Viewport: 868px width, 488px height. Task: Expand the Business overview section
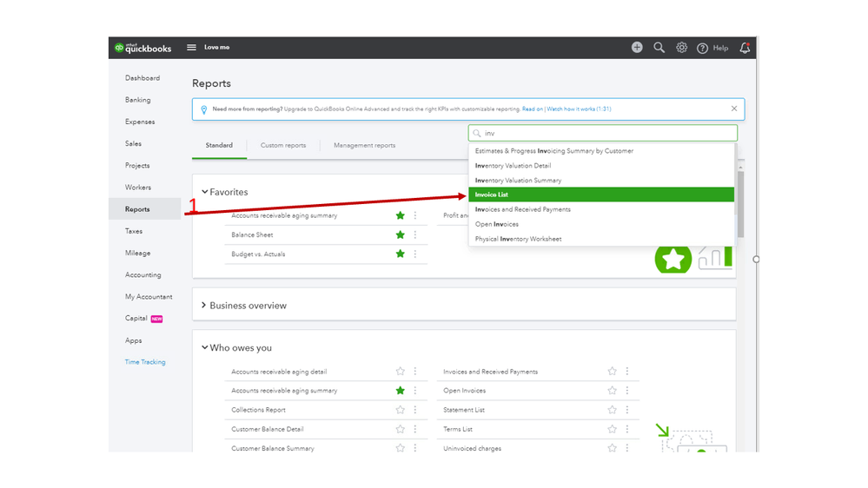[204, 306]
